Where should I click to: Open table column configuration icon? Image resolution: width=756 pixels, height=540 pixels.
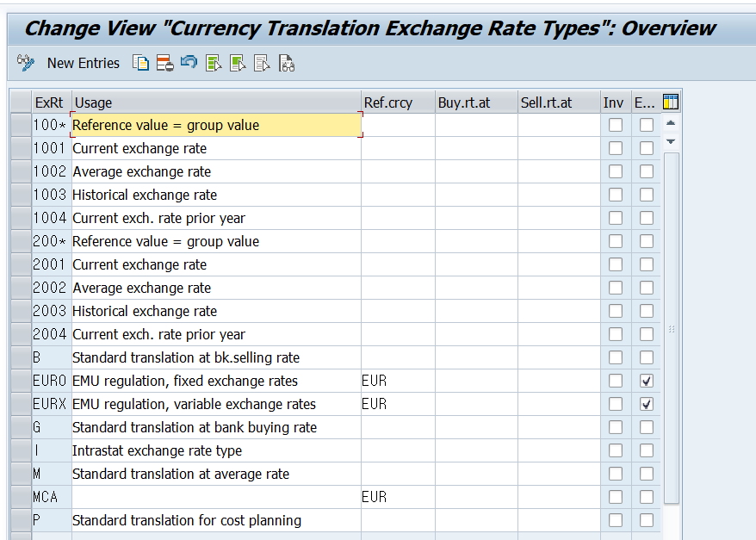[671, 102]
